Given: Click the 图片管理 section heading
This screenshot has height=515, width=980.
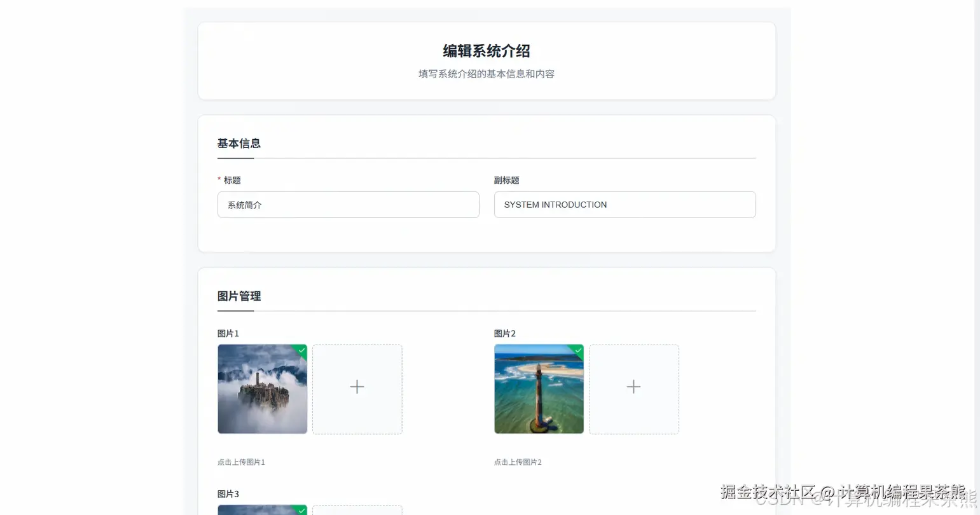Looking at the screenshot, I should [239, 296].
